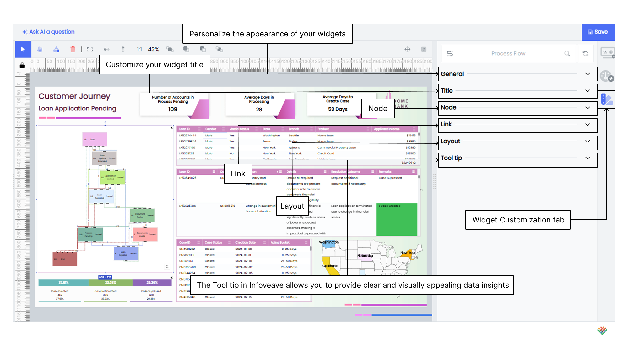Open the Loan ID column menu in top table
This screenshot has width=628, height=364.
(x=199, y=129)
